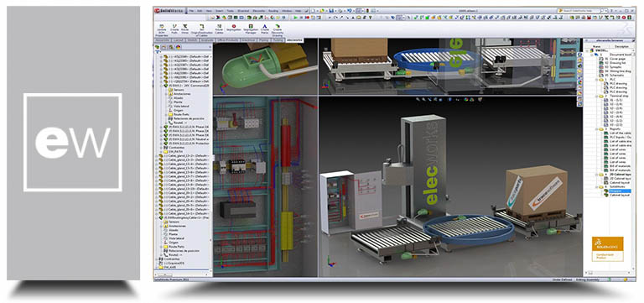Click the green play button in toolbar
Image resolution: width=644 pixels, height=303 pixels.
click(x=296, y=18)
